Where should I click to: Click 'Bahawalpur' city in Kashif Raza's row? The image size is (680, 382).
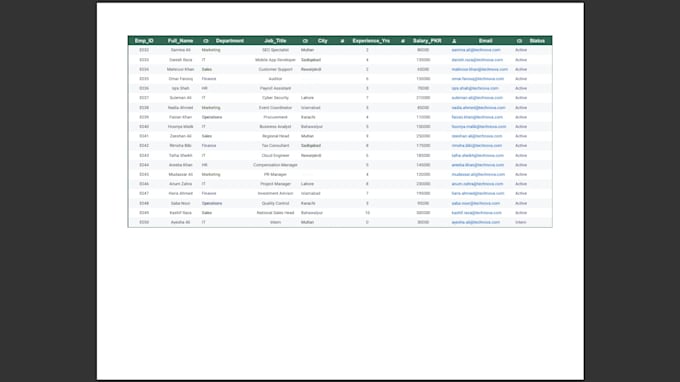312,213
